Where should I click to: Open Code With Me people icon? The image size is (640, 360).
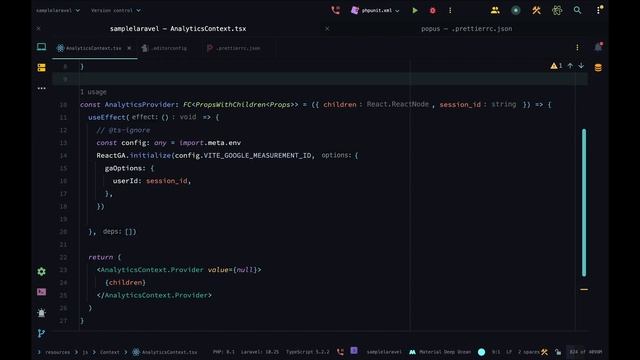495,10
